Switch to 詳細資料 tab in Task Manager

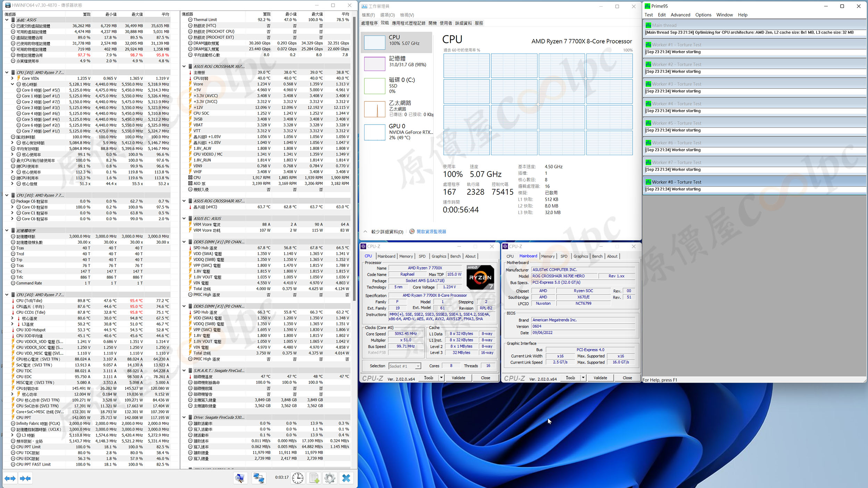tap(463, 23)
